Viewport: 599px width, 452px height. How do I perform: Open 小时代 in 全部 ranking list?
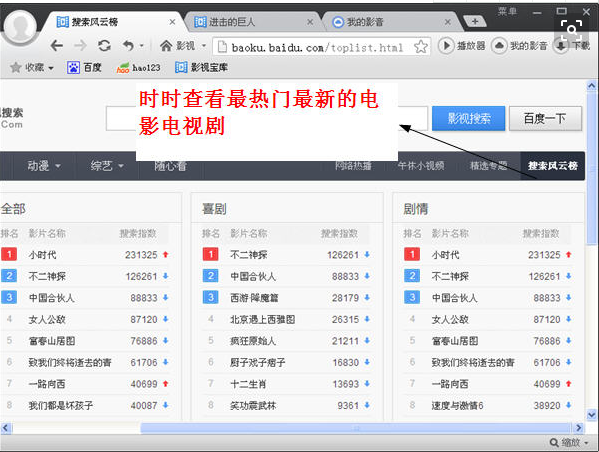pyautogui.click(x=42, y=255)
